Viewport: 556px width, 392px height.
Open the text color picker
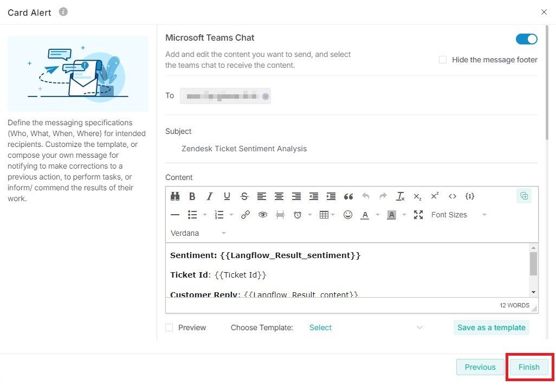point(365,215)
